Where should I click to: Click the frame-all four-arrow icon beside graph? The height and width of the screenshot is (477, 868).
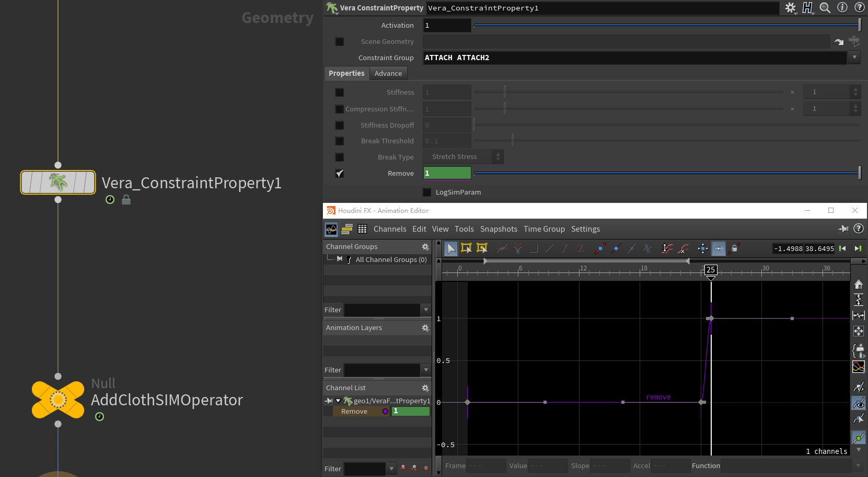[859, 331]
